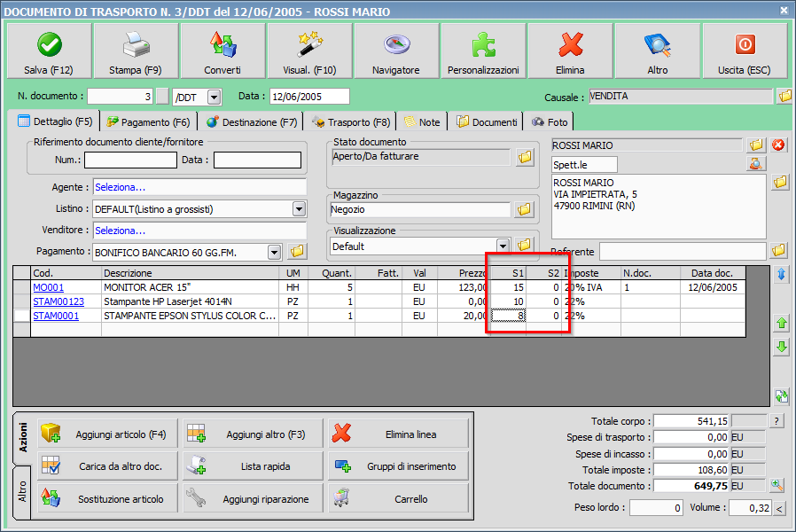Select MONITOR ACER 15" description cell
796x532 pixels.
tap(191, 287)
